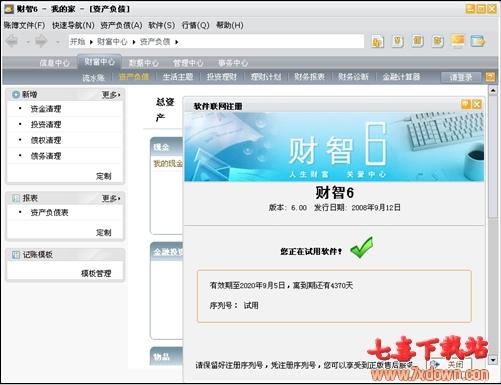Open 模板管理 under 记账模板
501x385 pixels.
96,273
